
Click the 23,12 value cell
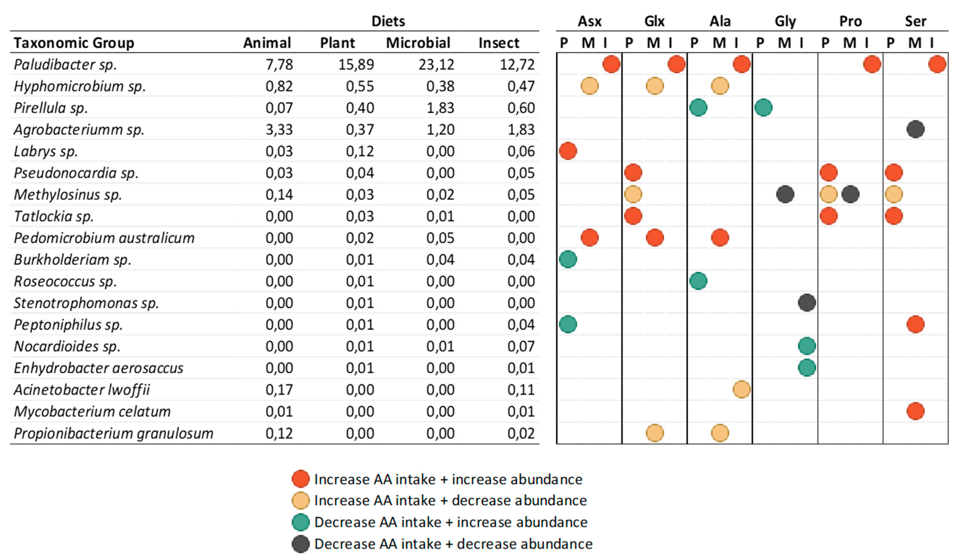436,64
